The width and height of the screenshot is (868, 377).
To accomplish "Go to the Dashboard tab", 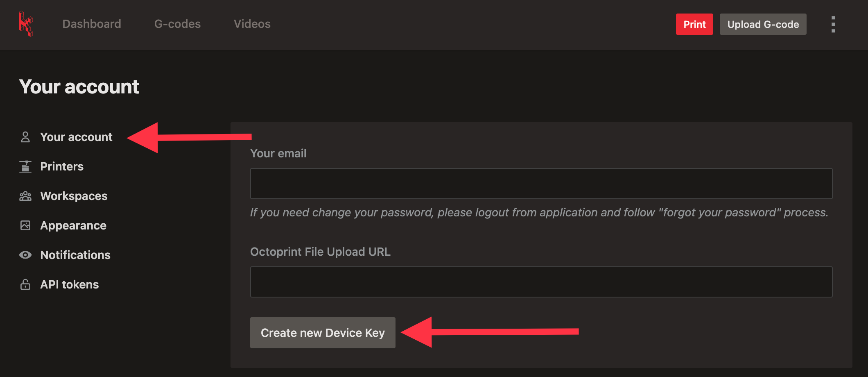I will click(x=91, y=24).
